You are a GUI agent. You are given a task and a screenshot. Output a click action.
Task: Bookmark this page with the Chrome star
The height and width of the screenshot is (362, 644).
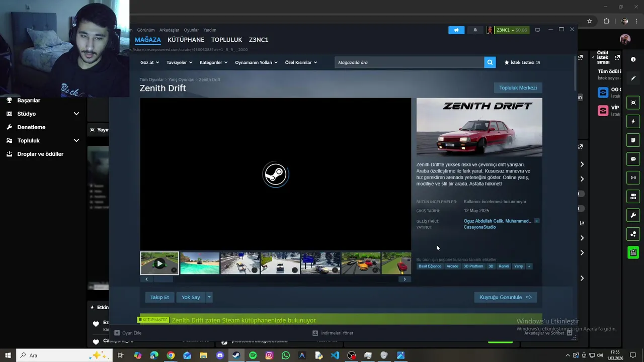590,21
